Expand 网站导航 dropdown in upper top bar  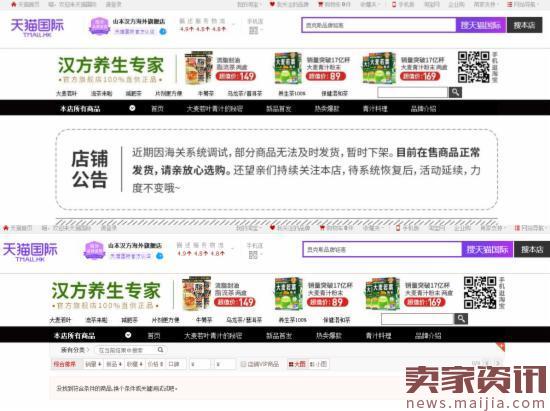pos(523,4)
